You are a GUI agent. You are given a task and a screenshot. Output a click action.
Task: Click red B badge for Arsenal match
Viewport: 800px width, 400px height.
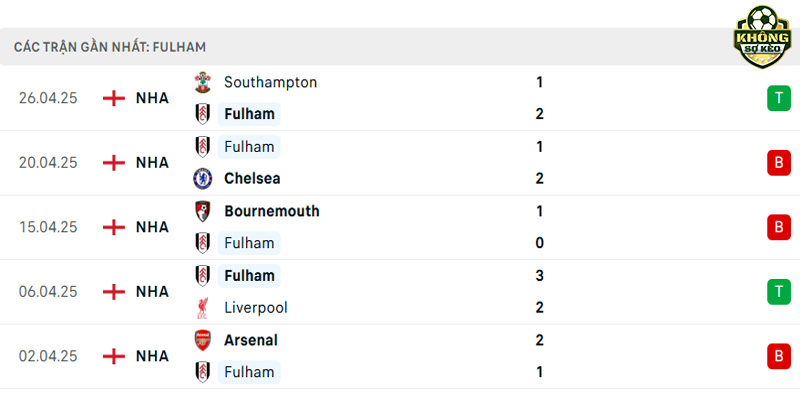pos(779,356)
